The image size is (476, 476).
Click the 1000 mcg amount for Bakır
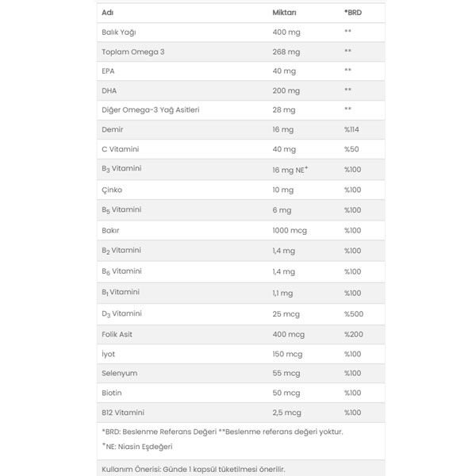pyautogui.click(x=289, y=230)
